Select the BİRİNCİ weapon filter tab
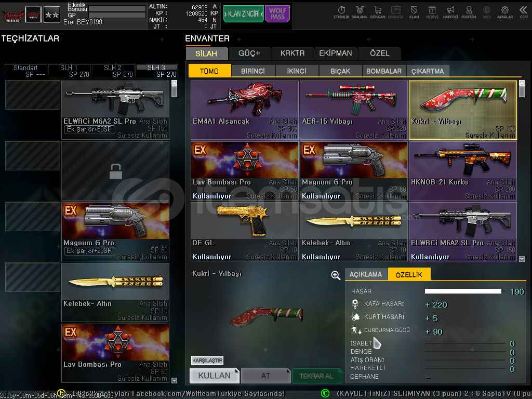The image size is (532, 399). pos(253,71)
